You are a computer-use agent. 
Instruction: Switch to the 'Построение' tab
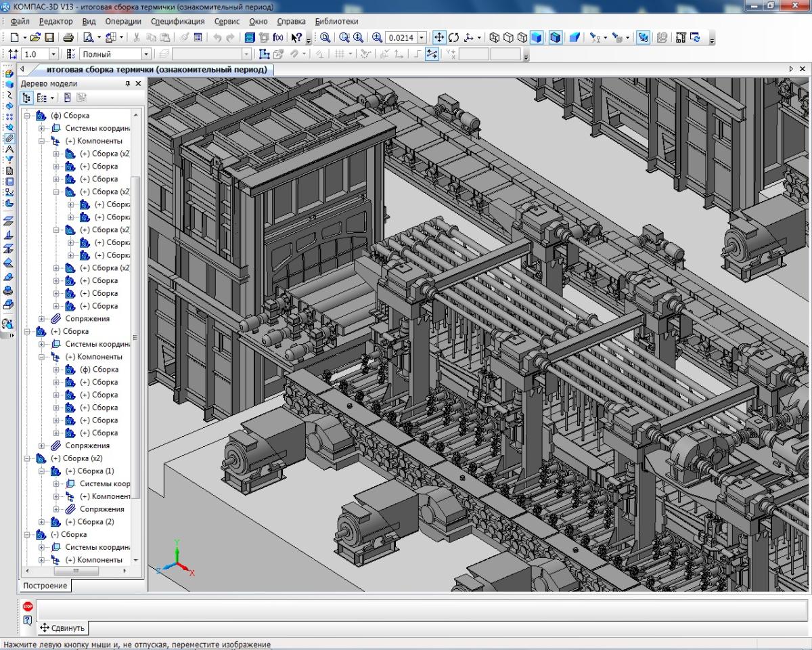pos(45,586)
